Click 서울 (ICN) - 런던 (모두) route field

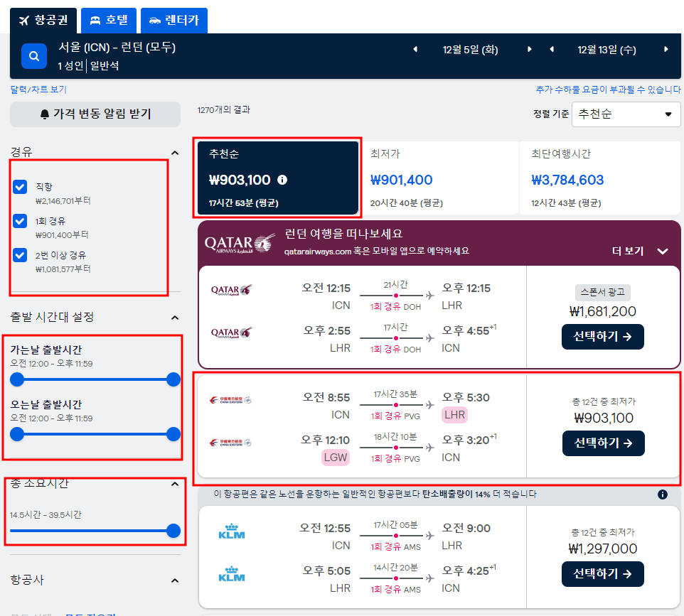click(x=117, y=47)
